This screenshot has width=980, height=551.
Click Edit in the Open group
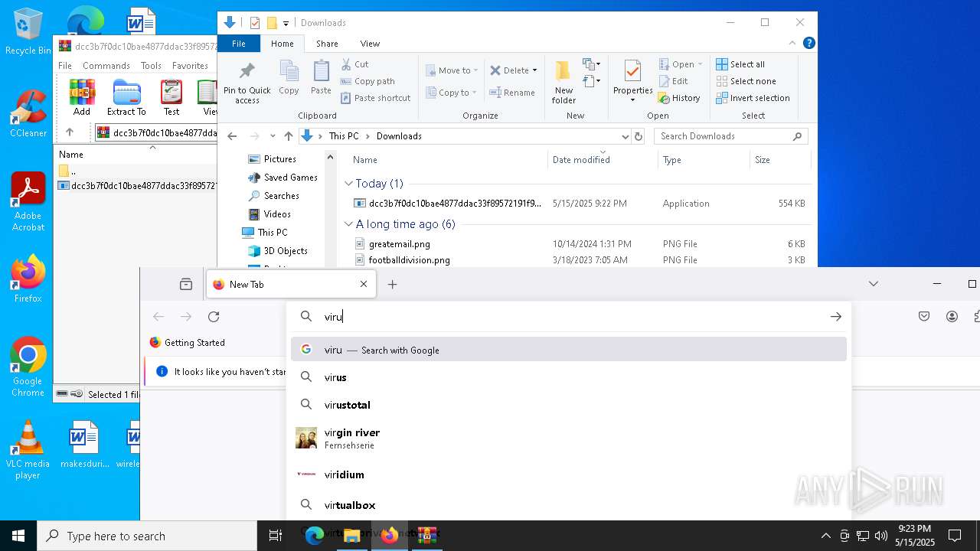point(673,81)
